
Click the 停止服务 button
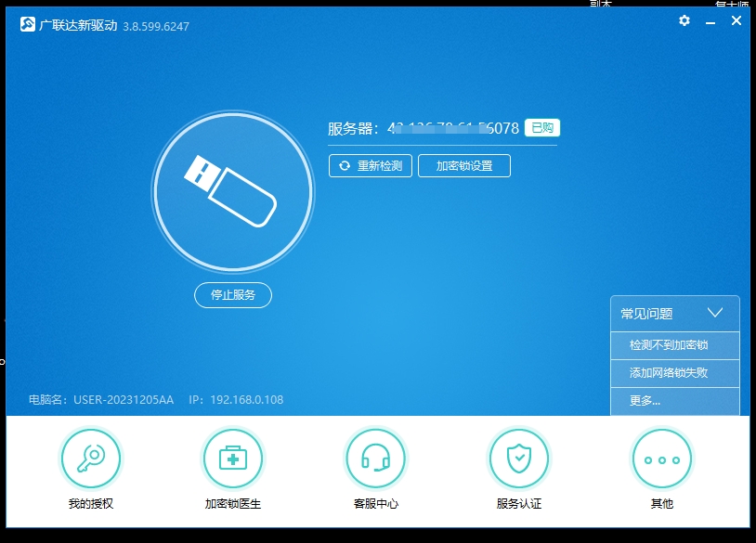pos(233,295)
